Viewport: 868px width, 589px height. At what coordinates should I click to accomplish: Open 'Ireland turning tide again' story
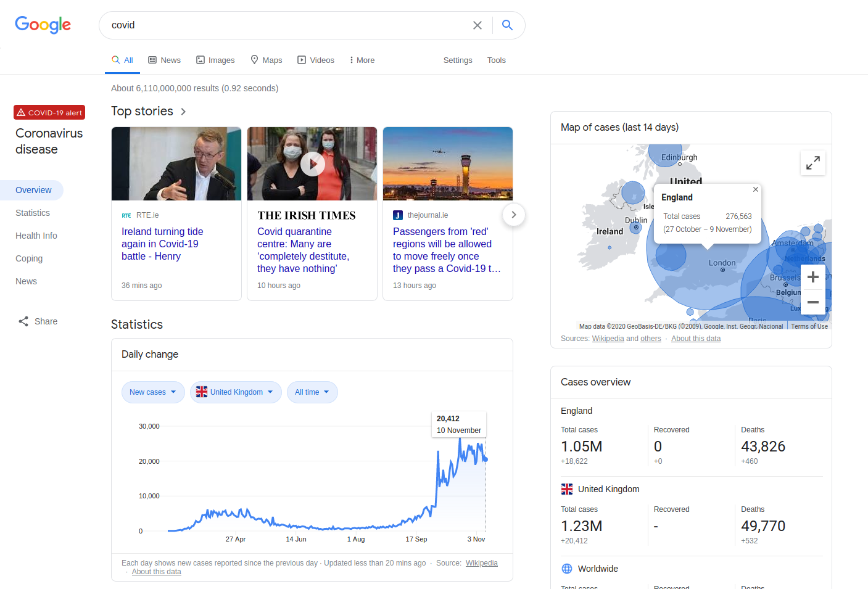[x=162, y=244]
